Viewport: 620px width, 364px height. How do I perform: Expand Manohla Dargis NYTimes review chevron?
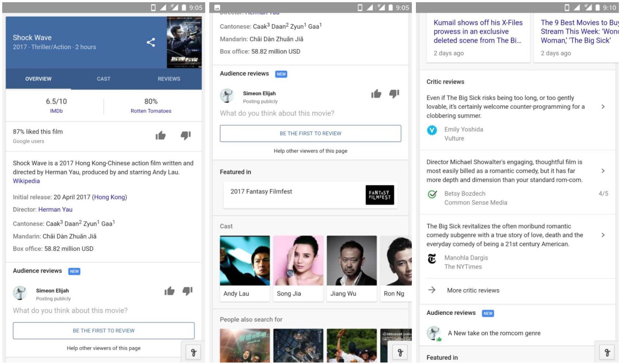pos(603,235)
